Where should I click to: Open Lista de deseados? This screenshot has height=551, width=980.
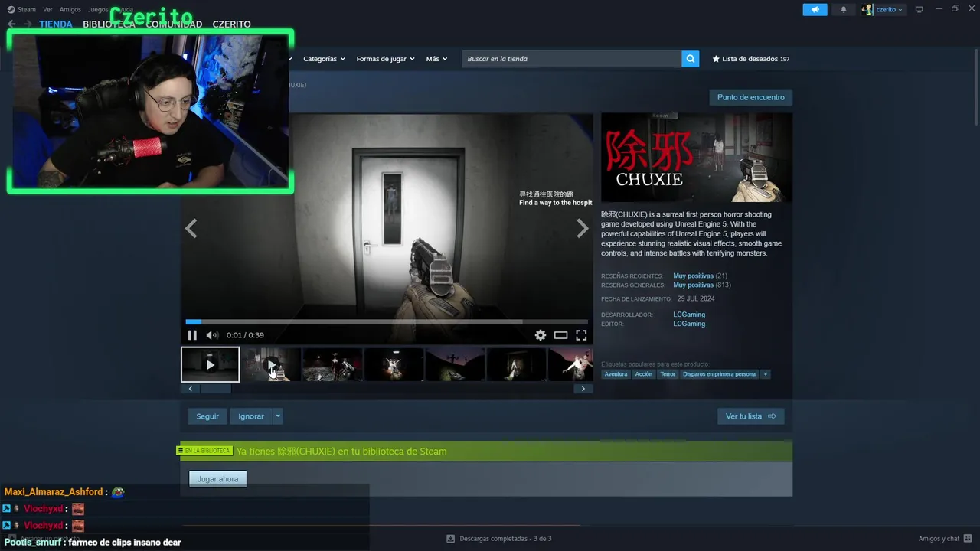[750, 59]
